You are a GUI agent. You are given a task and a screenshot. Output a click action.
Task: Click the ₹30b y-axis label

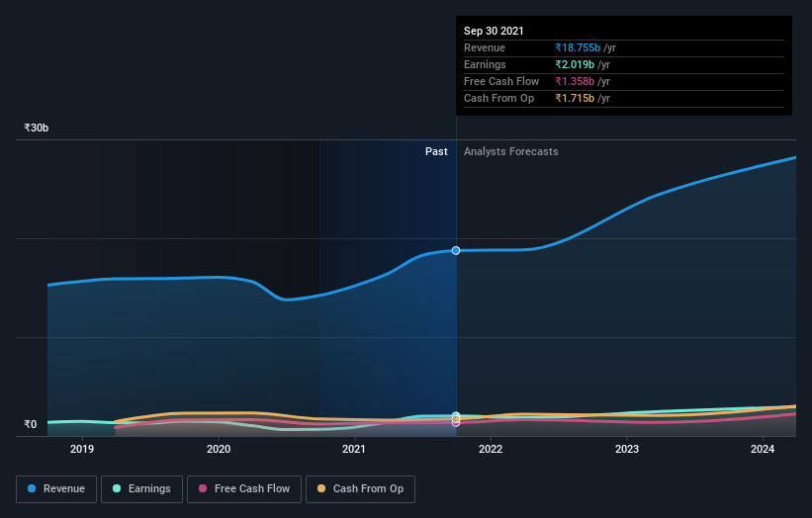pyautogui.click(x=37, y=128)
